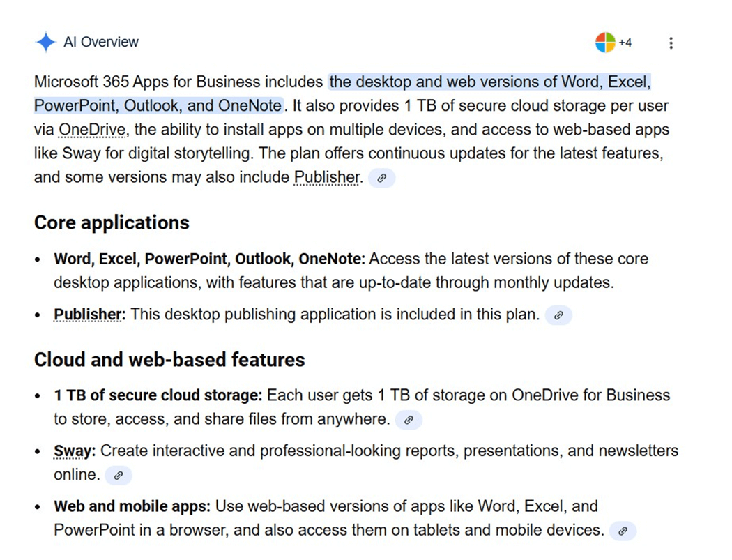Screen dimensions: 732x560
Task: Click bold '1 TB of secure cloud storage' text
Action: (x=158, y=395)
